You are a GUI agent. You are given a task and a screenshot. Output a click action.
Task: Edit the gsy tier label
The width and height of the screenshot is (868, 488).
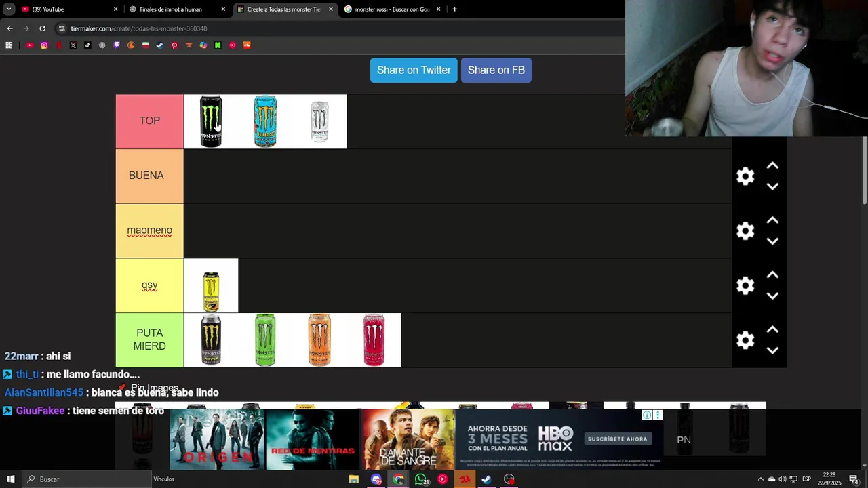pyautogui.click(x=150, y=285)
